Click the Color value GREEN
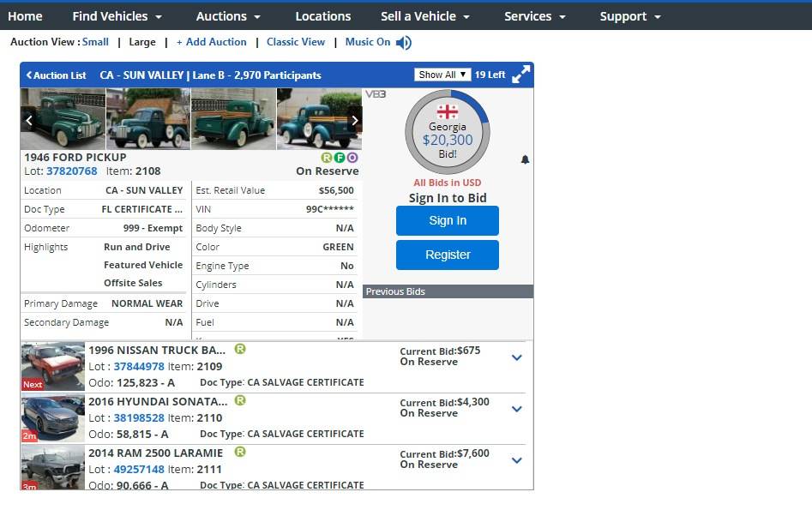812x510 pixels. [x=338, y=247]
